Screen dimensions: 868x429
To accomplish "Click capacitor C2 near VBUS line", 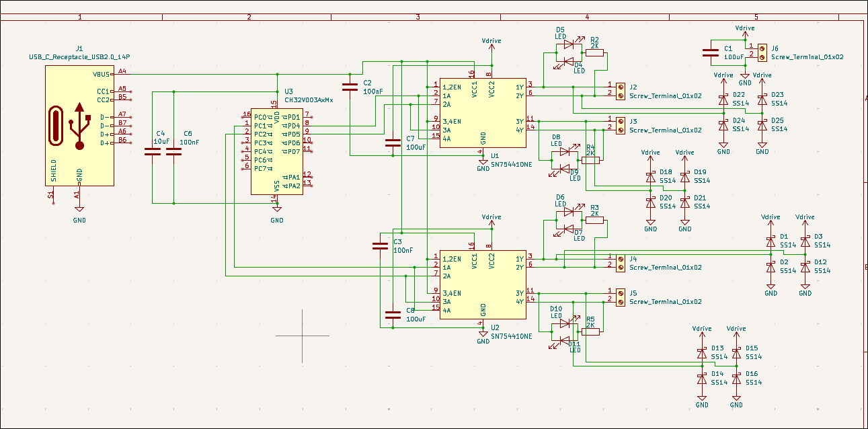I will tap(350, 86).
